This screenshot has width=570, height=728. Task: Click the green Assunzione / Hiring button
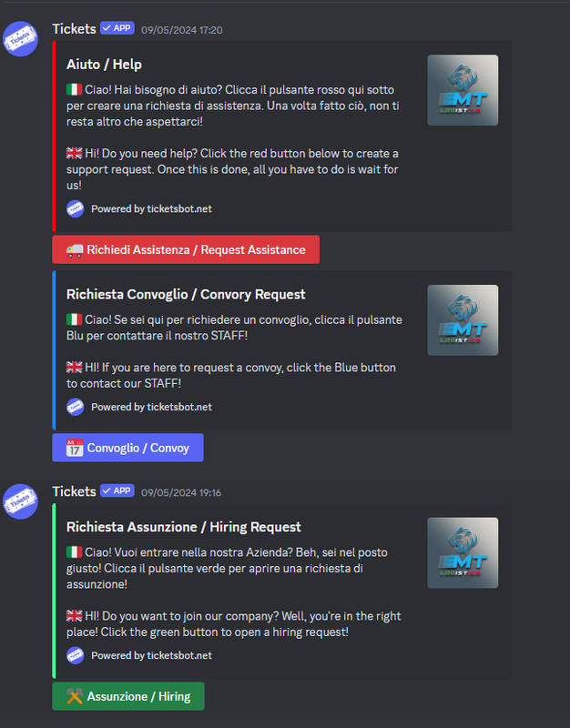tap(128, 696)
